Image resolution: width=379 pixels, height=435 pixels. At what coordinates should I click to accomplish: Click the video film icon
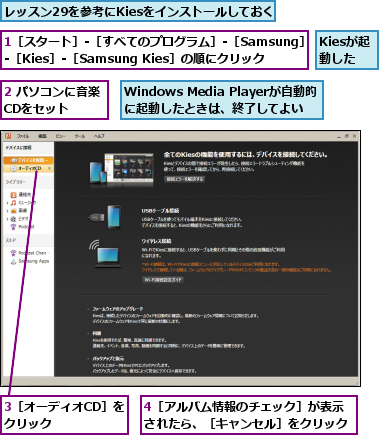click(13, 219)
